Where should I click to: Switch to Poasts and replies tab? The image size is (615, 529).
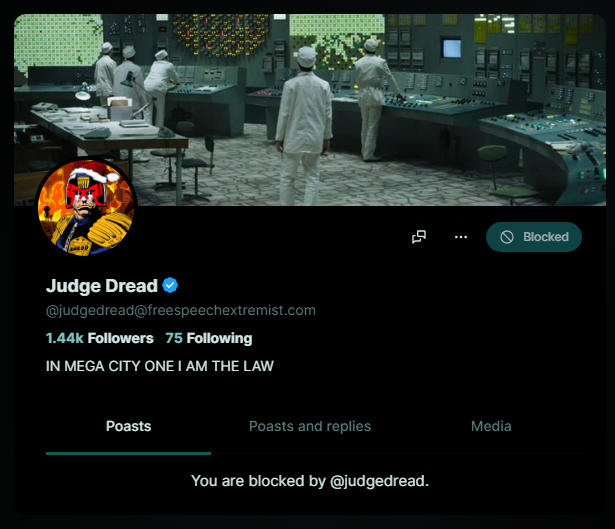coord(310,426)
